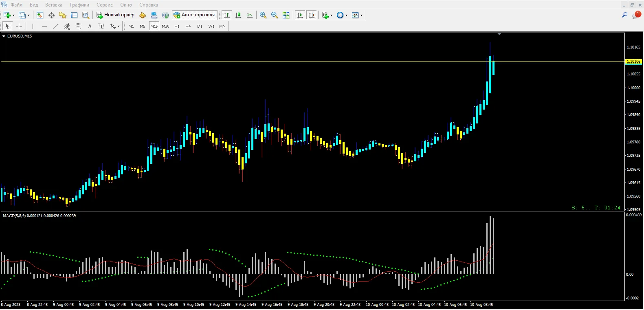Select the horizontal line tool
The height and width of the screenshot is (310, 644).
click(x=44, y=26)
